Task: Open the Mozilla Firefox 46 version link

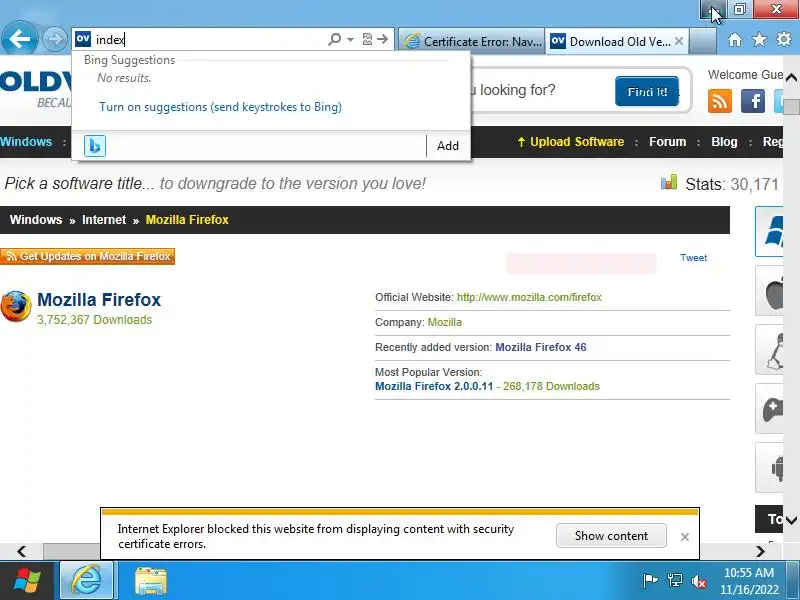Action: [x=541, y=347]
